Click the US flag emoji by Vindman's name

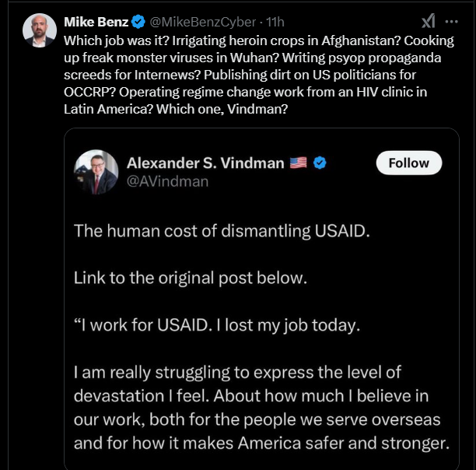(298, 163)
